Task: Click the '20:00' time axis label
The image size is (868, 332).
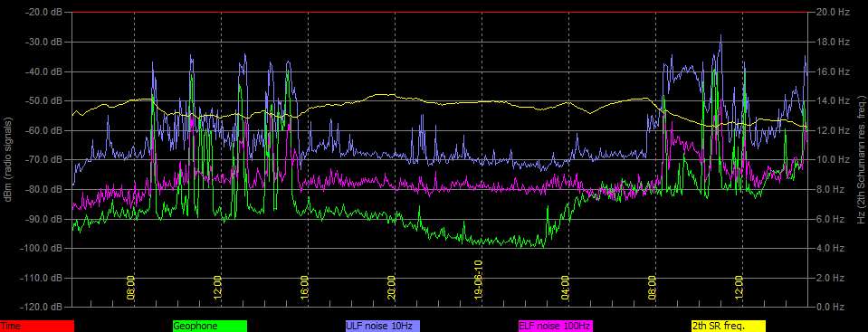Action: 391,287
